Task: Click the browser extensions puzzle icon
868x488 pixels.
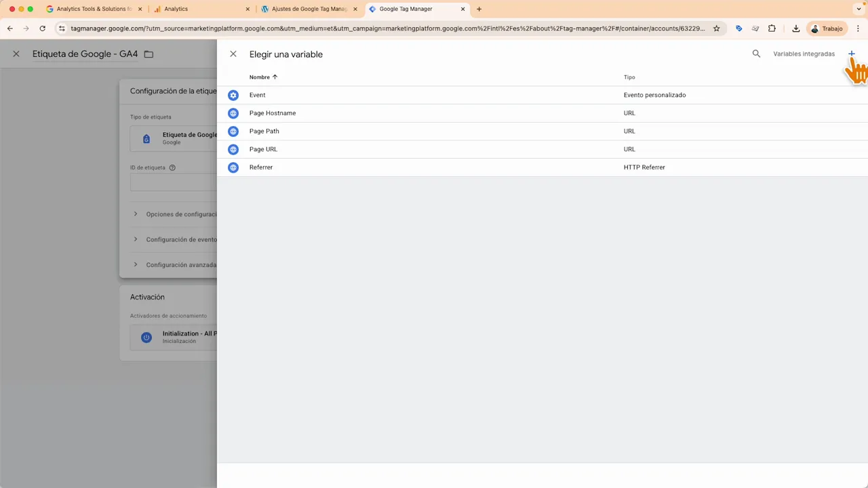Action: (772, 28)
